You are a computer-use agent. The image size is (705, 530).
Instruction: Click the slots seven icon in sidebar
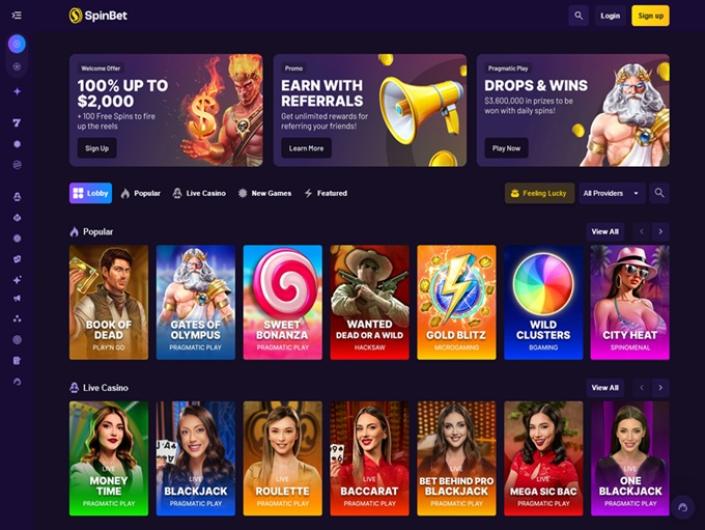[17, 123]
